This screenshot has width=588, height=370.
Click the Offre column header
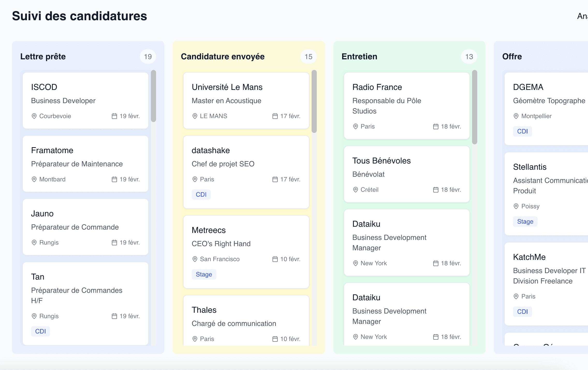point(512,56)
